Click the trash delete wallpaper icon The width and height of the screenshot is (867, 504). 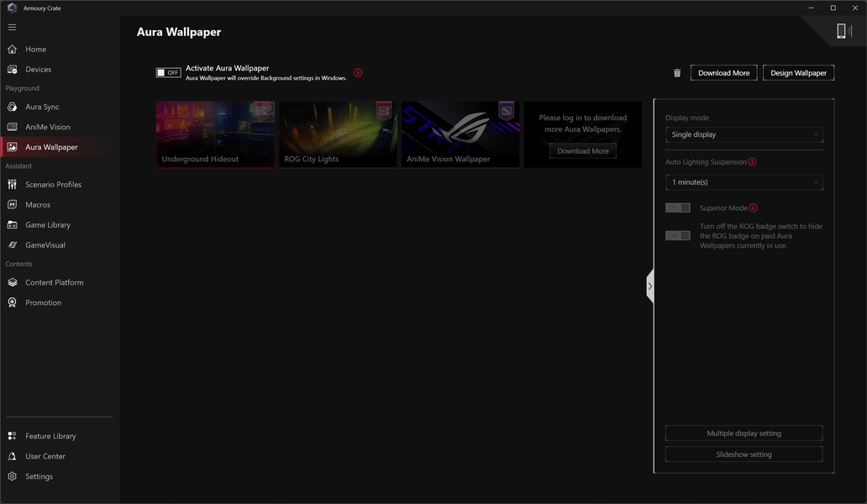(x=677, y=73)
